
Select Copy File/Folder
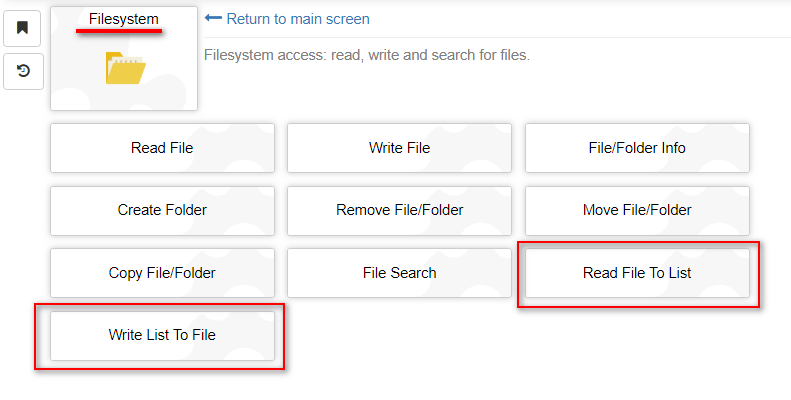(x=162, y=272)
